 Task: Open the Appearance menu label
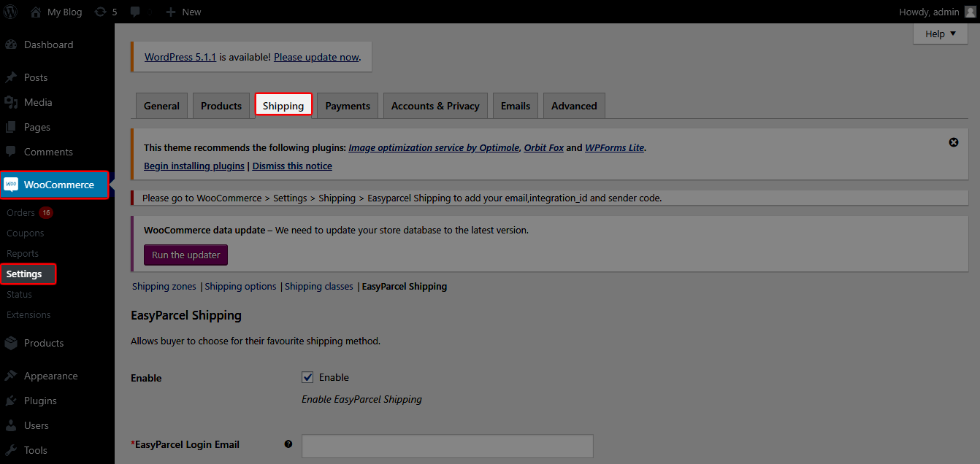51,376
